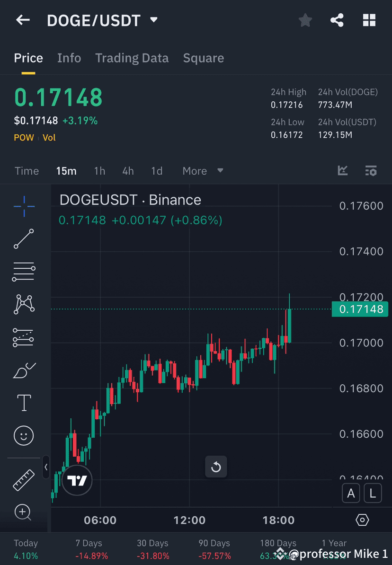Toggle logarithmic scale with the L button
392x565 pixels.
(372, 493)
